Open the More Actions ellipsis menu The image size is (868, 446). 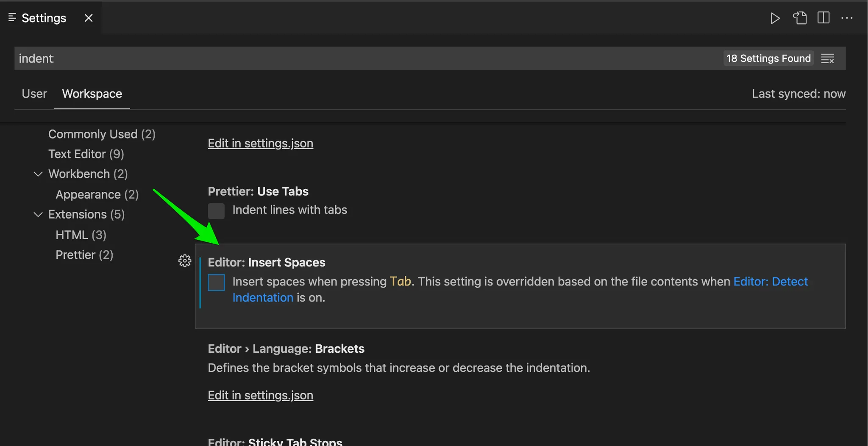tap(847, 18)
